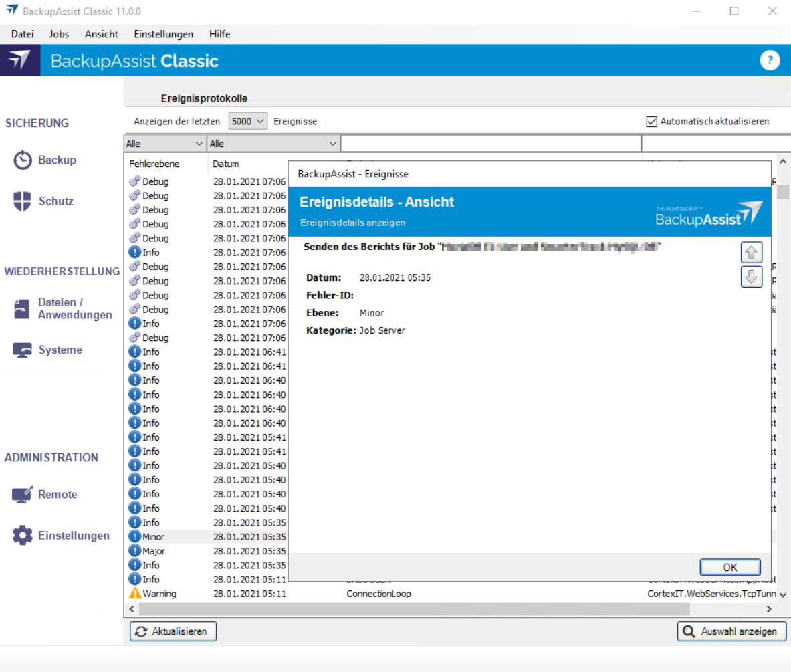The width and height of the screenshot is (791, 672).
Task: Click the Auswahl anzeigen button
Action: tap(731, 631)
